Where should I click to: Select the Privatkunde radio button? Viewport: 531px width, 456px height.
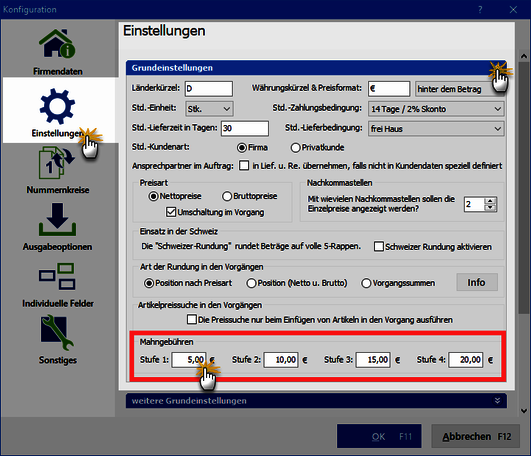(295, 148)
